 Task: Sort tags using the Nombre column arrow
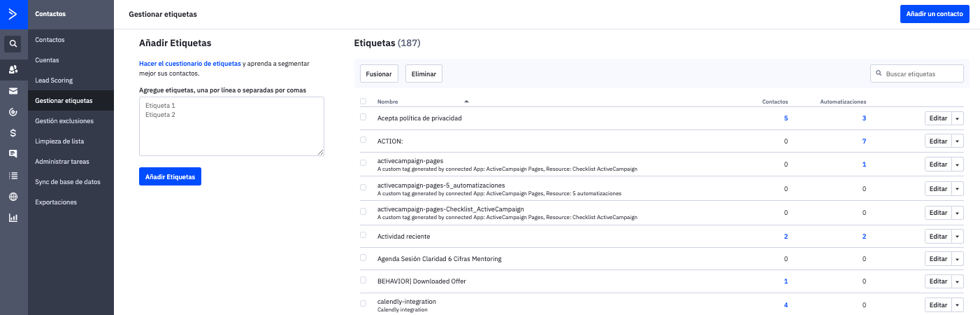[x=466, y=101]
